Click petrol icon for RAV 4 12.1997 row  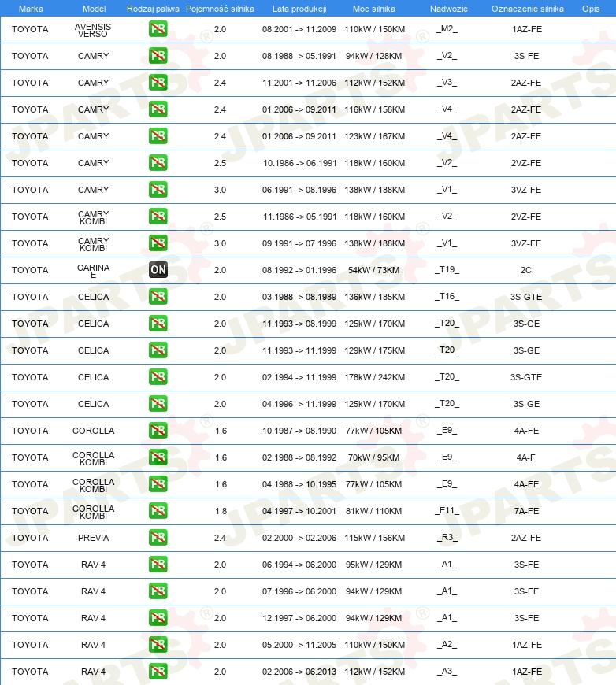(158, 618)
